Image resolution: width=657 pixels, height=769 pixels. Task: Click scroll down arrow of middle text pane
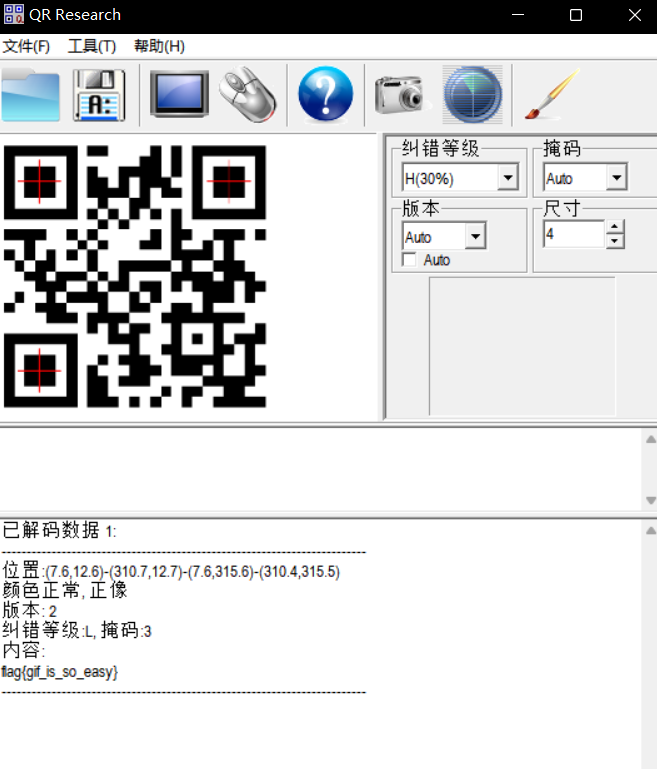click(x=651, y=500)
